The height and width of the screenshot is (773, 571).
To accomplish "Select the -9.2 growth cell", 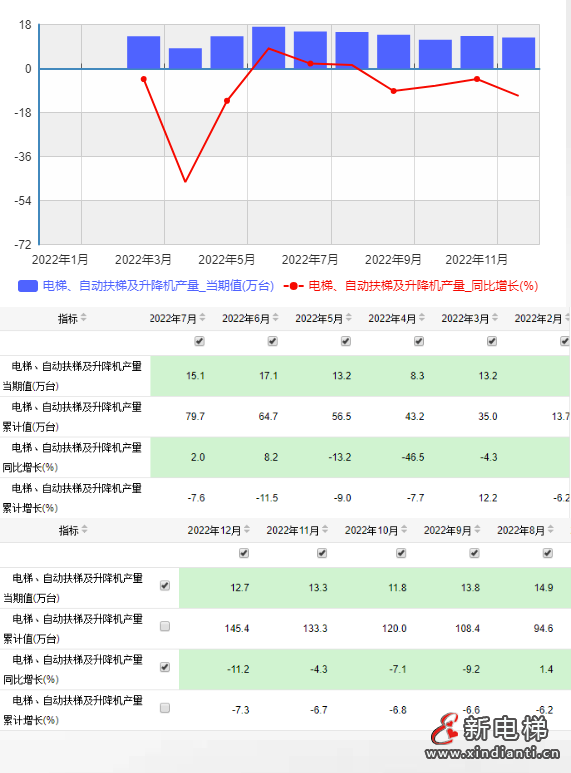I will click(471, 669).
